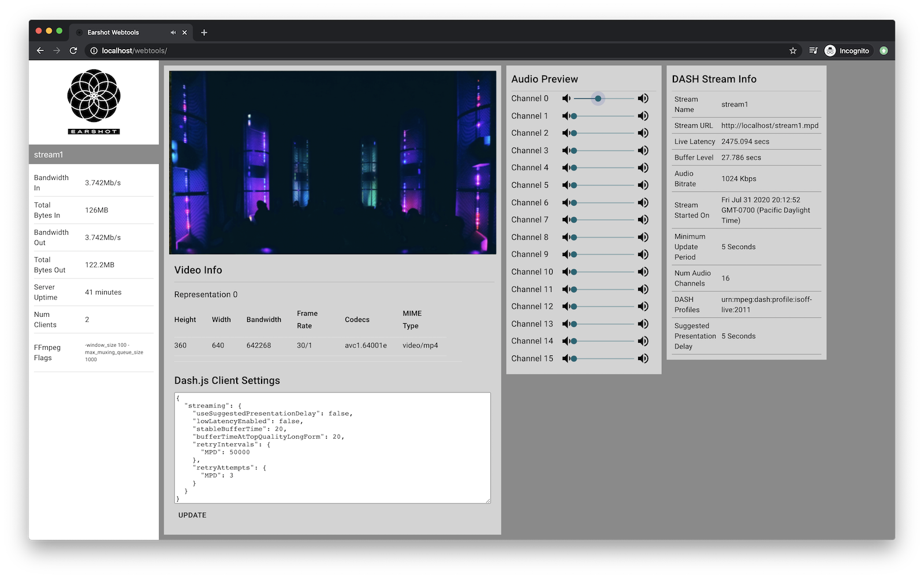The width and height of the screenshot is (924, 578).
Task: Bookmark this page with the star icon
Action: pyautogui.click(x=793, y=51)
